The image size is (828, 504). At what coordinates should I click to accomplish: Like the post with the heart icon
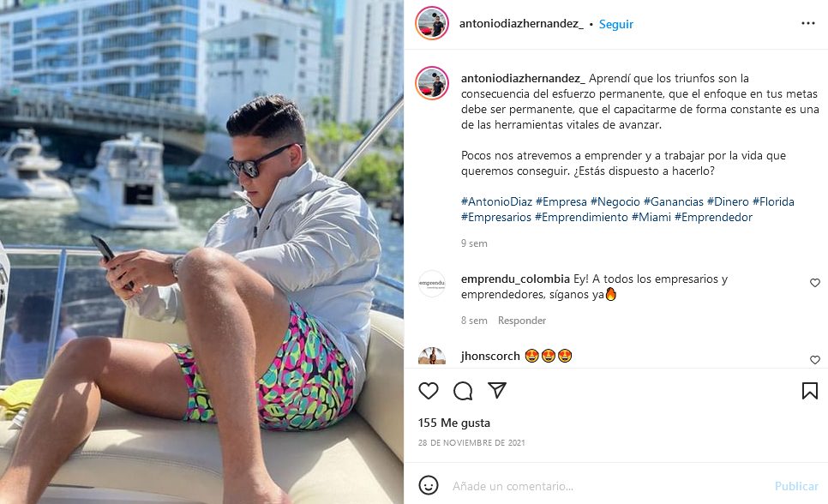click(x=429, y=391)
